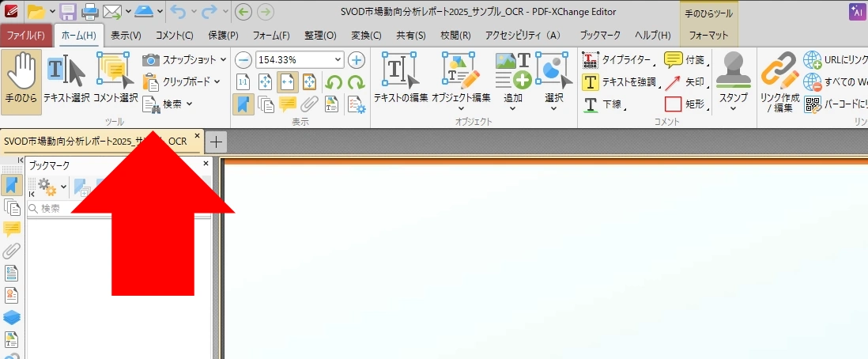Rotate view counterclockwise
Image resolution: width=868 pixels, height=359 pixels.
[334, 82]
